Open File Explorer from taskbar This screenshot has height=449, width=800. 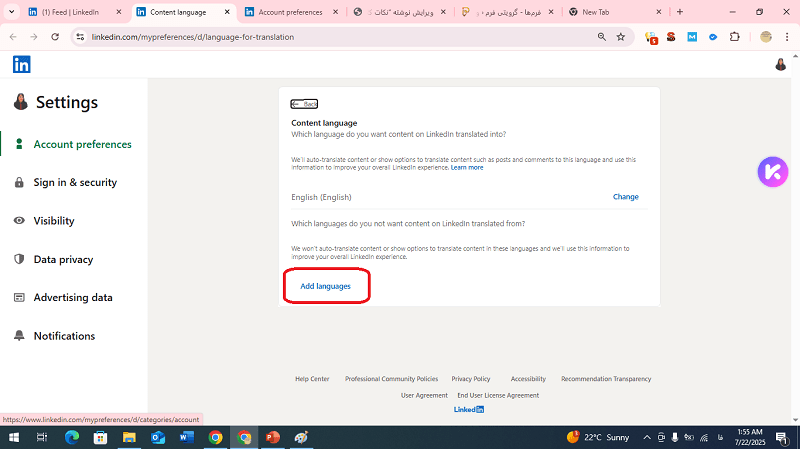[x=129, y=437]
